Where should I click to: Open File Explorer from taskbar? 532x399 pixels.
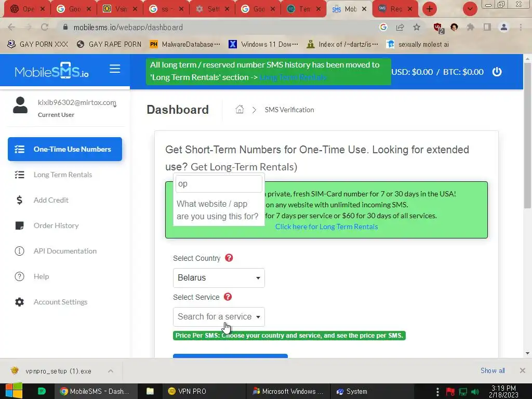(x=150, y=391)
